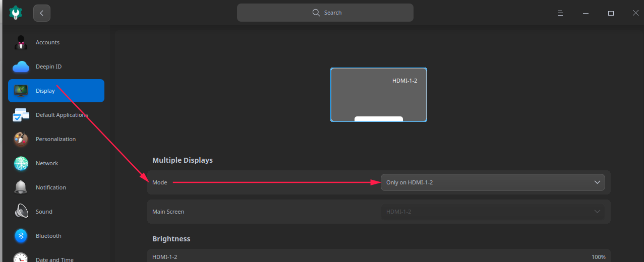This screenshot has width=644, height=262.
Task: Minimize the Control Center window
Action: coord(586,13)
